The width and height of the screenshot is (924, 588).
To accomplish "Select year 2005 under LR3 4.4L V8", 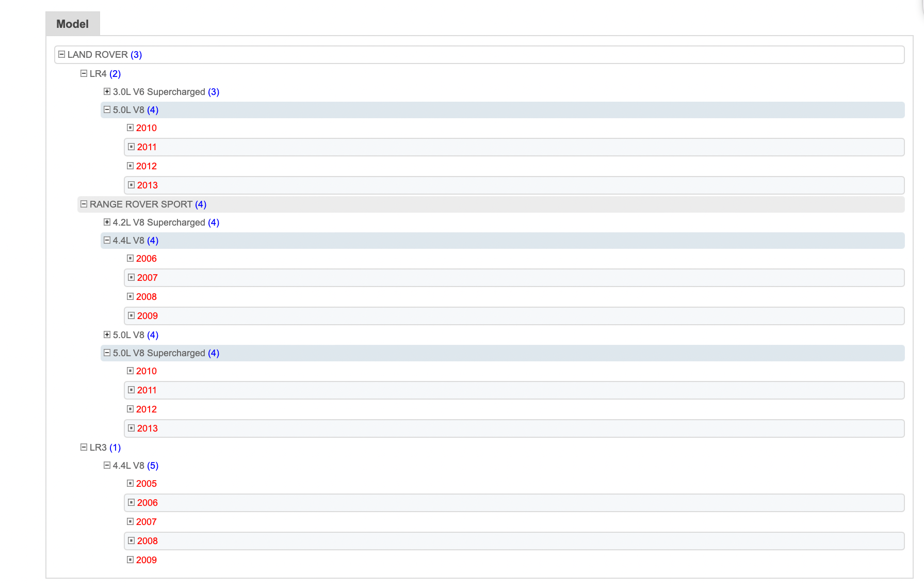I will (x=146, y=484).
